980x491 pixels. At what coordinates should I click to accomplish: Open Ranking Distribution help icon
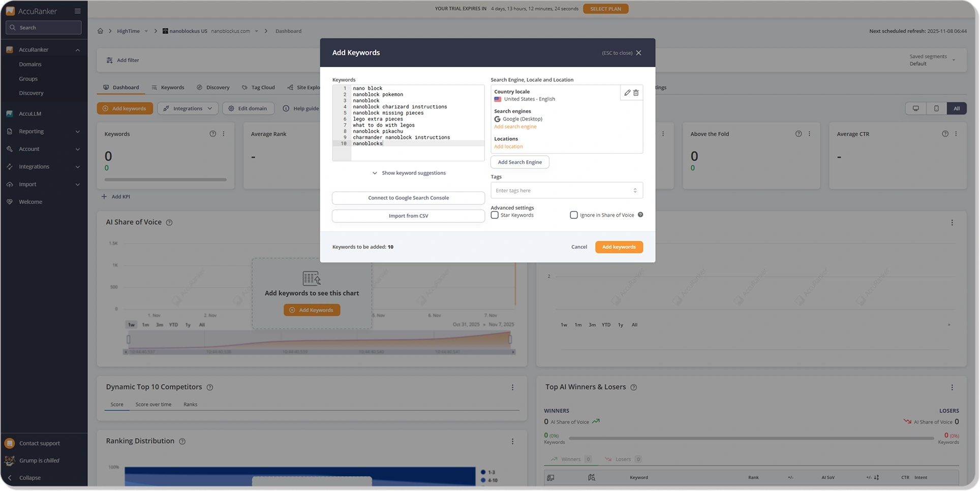182,441
